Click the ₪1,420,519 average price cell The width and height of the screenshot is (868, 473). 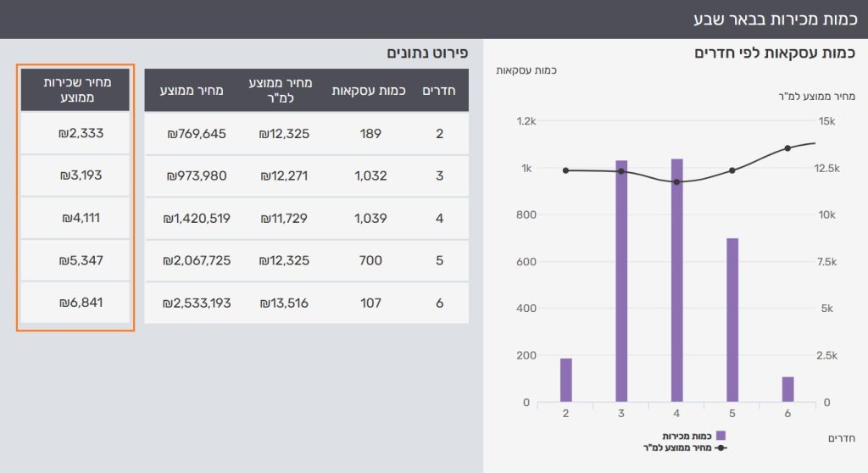coord(197,218)
